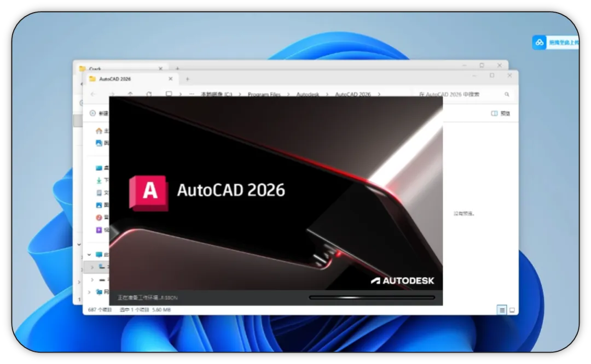Viewport: 591px width, 364px height.
Task: Open Home in the navigation pane
Action: point(102,131)
